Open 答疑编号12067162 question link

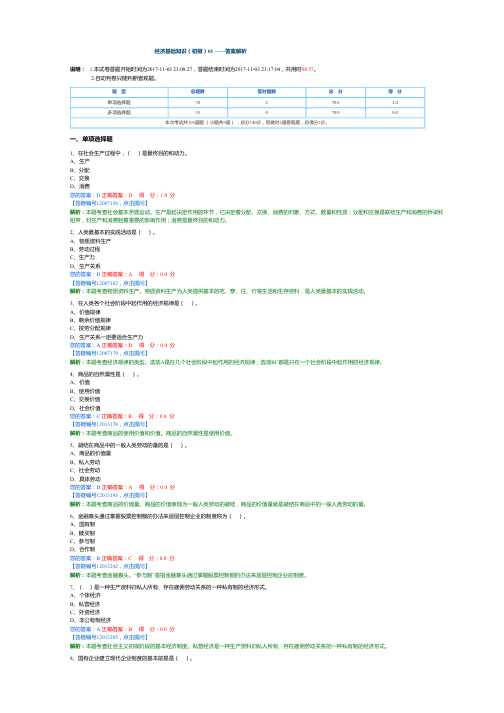pos(109,282)
